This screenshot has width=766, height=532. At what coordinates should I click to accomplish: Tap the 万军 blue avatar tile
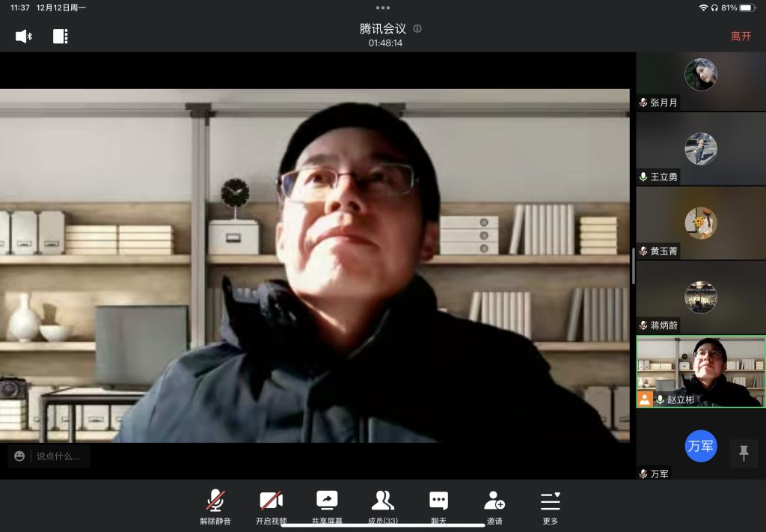coord(700,446)
